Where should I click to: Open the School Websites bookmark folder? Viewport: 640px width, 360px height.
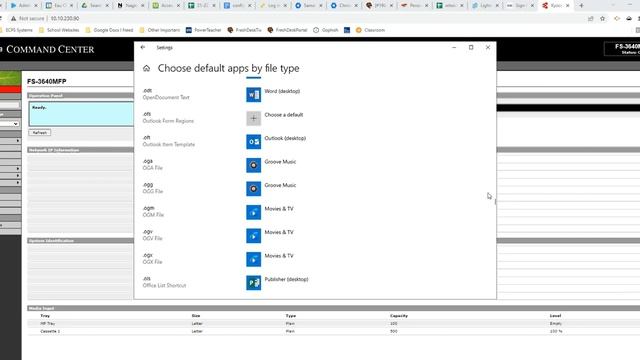(x=59, y=30)
